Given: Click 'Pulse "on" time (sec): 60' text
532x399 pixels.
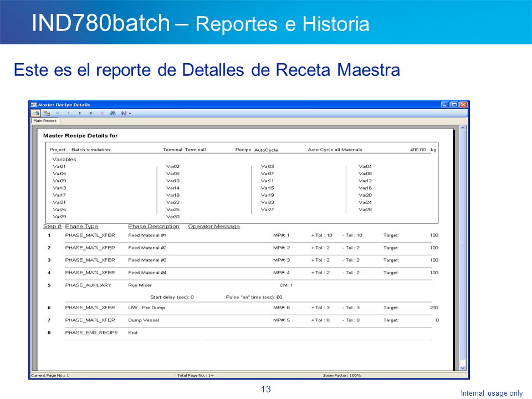Looking at the screenshot, I should 254,297.
